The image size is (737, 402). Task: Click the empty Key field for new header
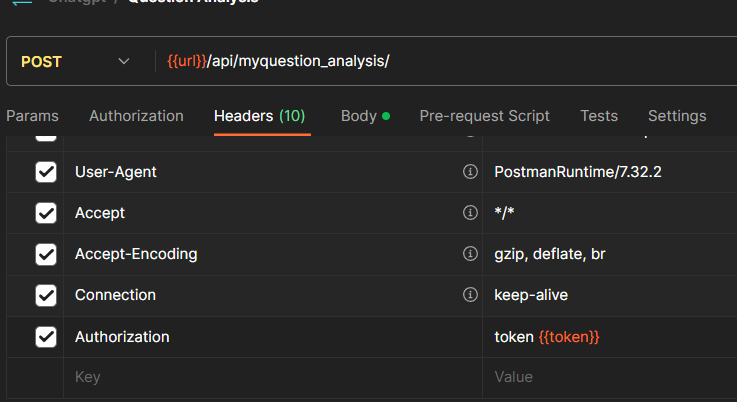click(270, 377)
